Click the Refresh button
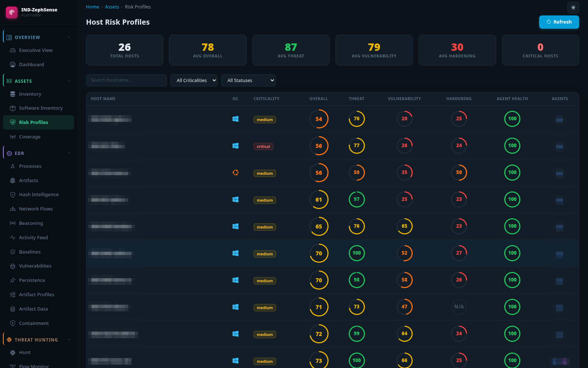This screenshot has height=368, width=588. tap(559, 22)
